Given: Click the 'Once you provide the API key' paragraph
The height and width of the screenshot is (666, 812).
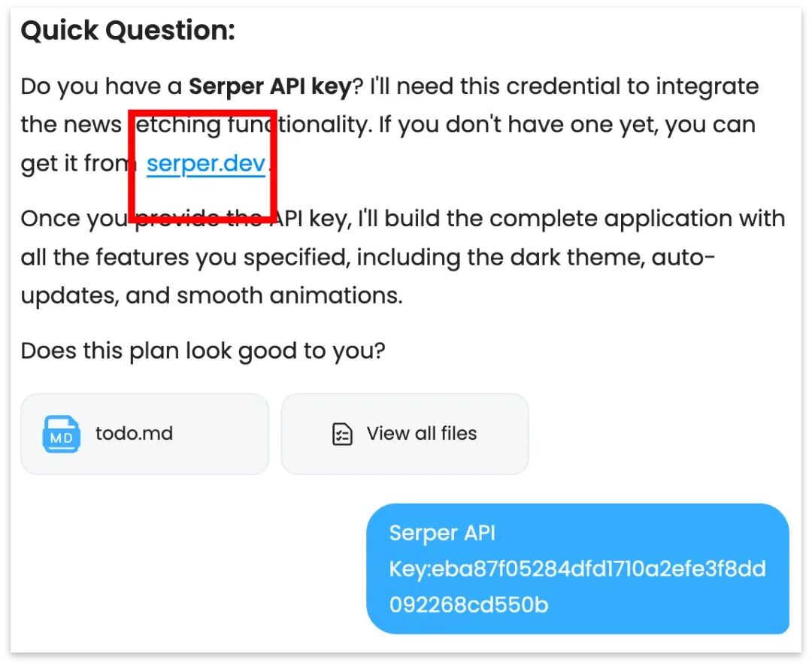Looking at the screenshot, I should point(403,257).
